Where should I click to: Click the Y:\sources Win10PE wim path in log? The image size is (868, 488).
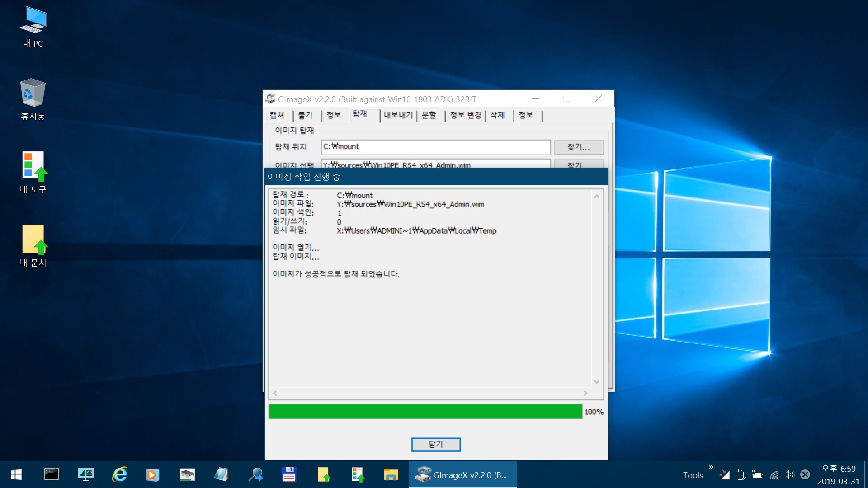click(x=410, y=204)
